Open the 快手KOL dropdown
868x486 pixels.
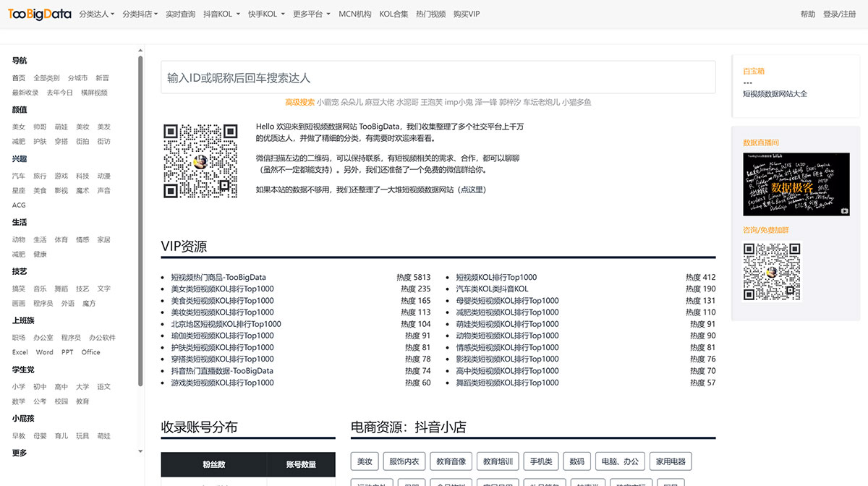263,13
